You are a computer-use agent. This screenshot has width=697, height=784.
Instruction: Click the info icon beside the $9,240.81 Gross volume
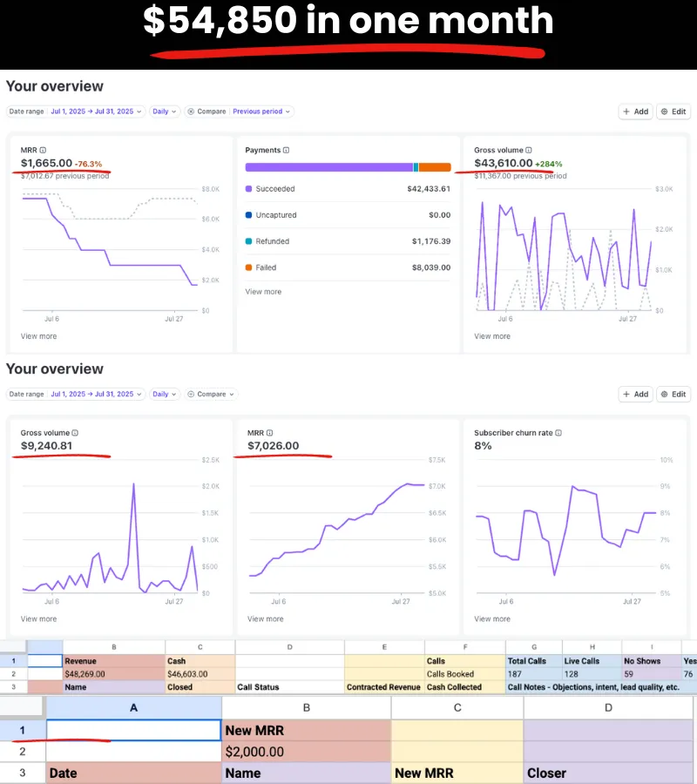click(x=75, y=433)
